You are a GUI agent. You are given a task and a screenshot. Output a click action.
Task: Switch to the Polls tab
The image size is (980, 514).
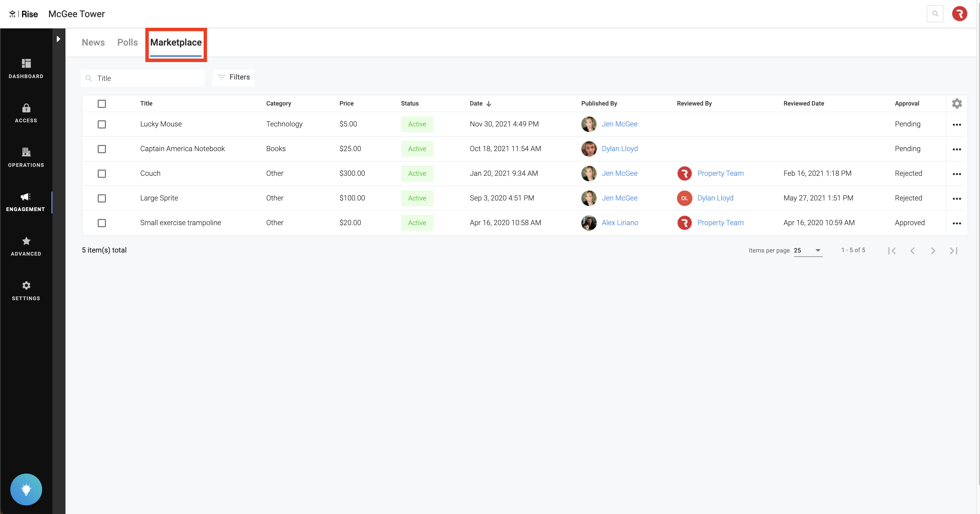pos(127,42)
